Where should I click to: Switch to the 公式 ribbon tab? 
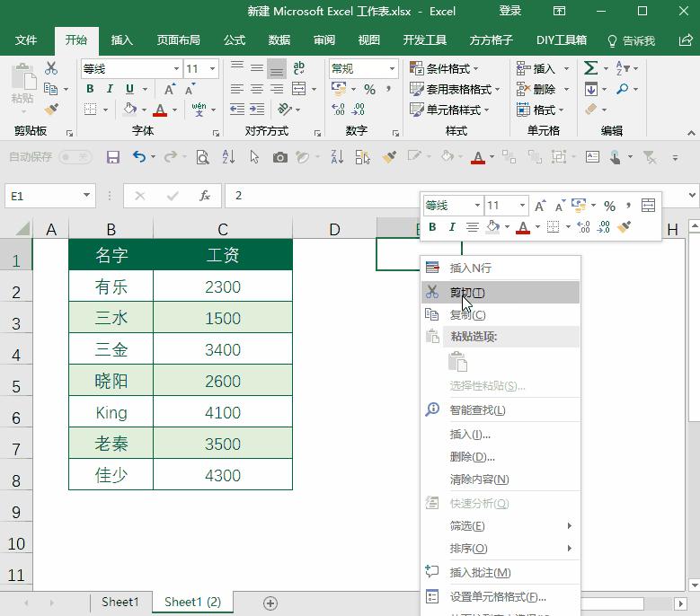pos(235,40)
